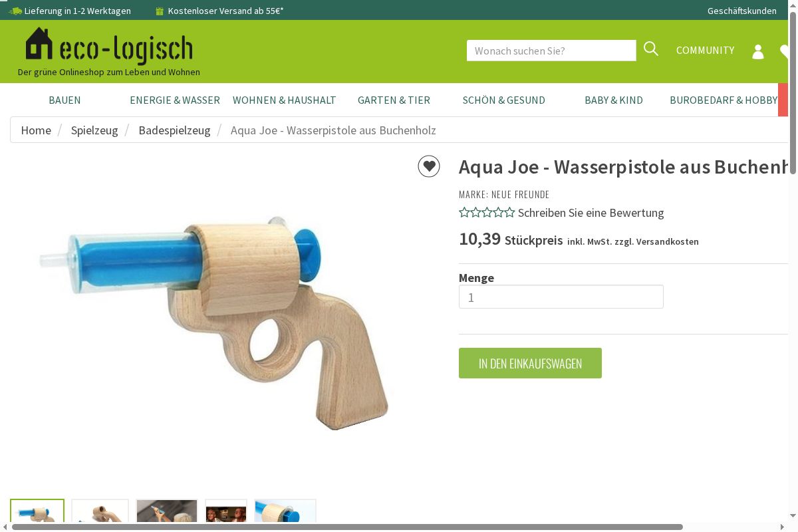Click the free shipping gift icon
The width and height of the screenshot is (798, 532).
pos(159,11)
